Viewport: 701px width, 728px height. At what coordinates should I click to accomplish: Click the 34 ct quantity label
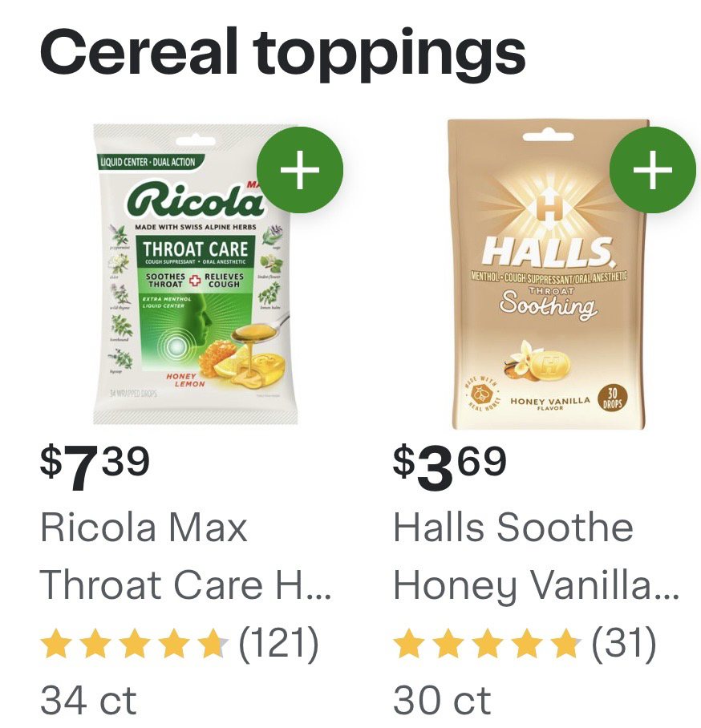click(88, 699)
